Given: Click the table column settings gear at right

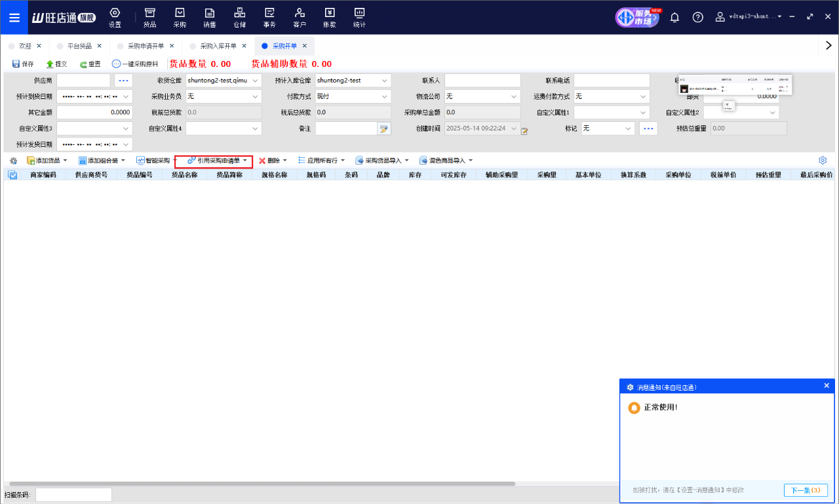Looking at the screenshot, I should tap(823, 161).
